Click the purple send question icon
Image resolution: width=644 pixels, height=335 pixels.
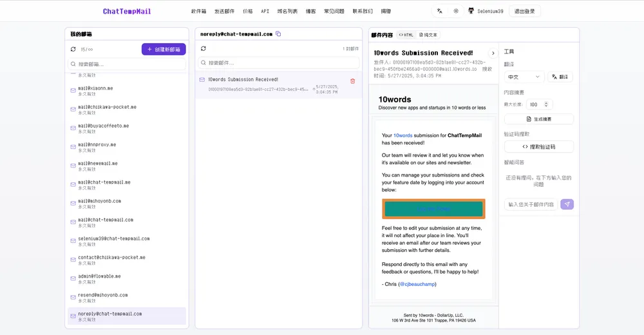[567, 204]
